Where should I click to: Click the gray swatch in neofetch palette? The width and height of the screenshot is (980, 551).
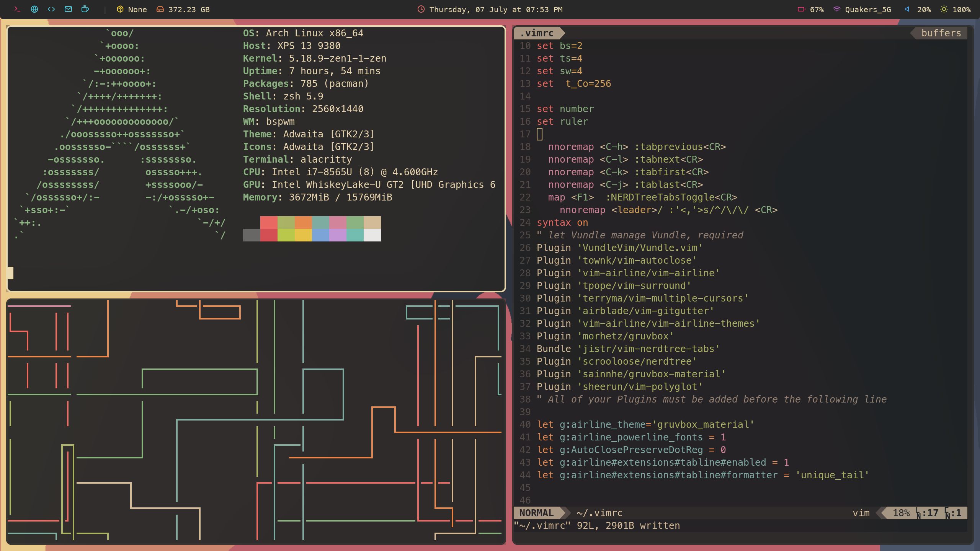[x=252, y=235]
